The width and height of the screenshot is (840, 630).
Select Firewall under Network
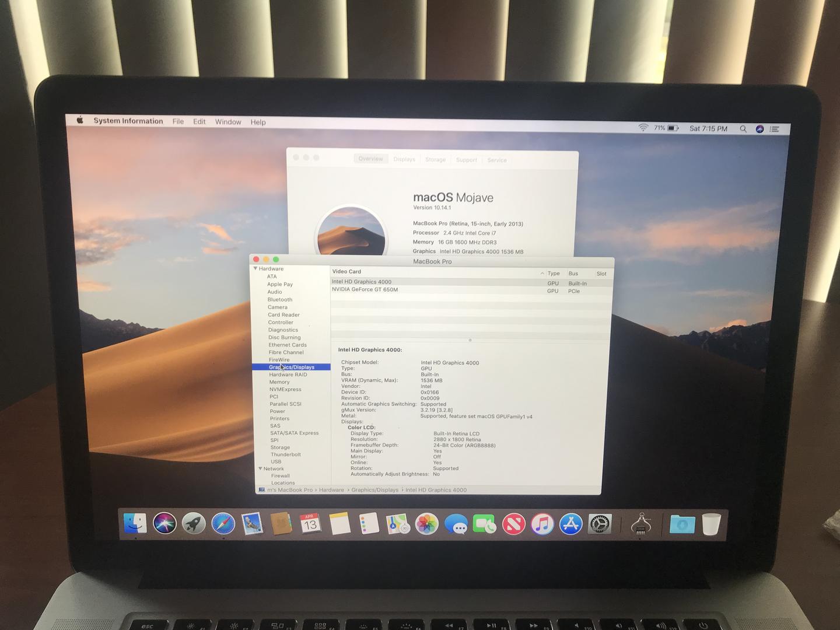pyautogui.click(x=281, y=475)
